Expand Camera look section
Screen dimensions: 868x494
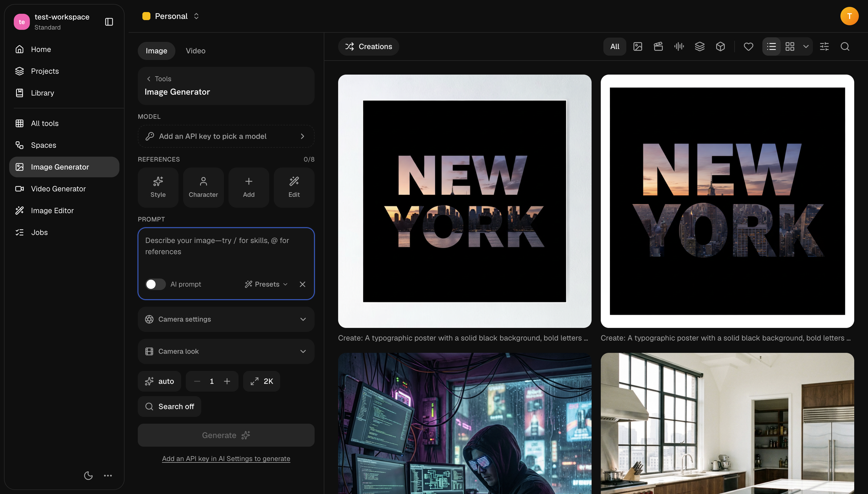(x=226, y=351)
